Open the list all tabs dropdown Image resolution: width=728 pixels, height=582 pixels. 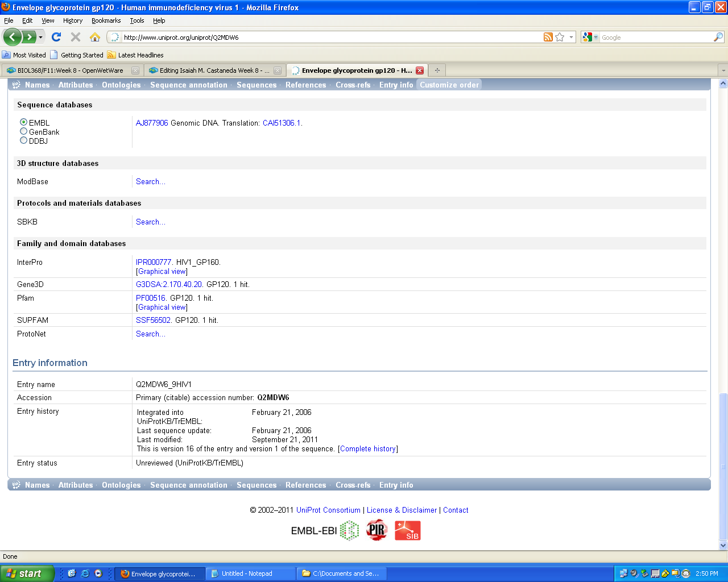pyautogui.click(x=723, y=70)
